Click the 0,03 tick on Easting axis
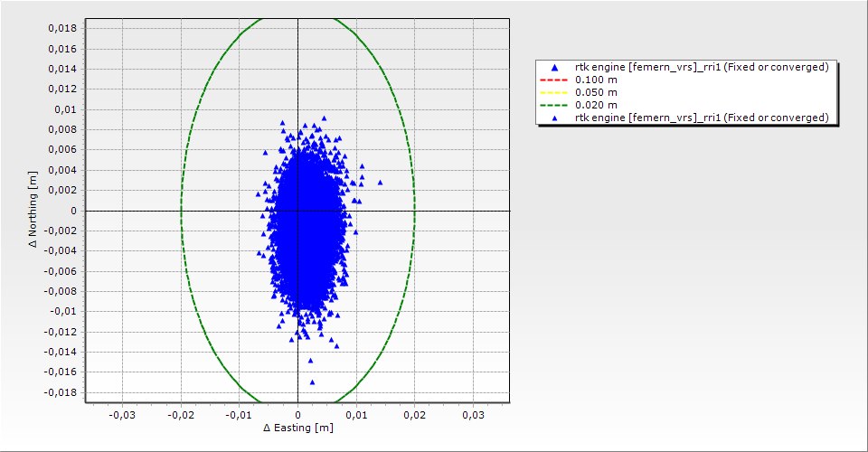The image size is (868, 452). 473,414
